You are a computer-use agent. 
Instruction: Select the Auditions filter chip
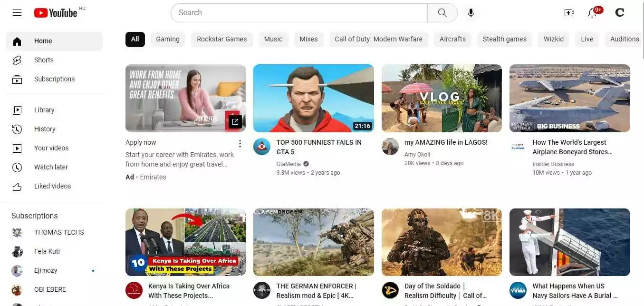[x=625, y=39]
